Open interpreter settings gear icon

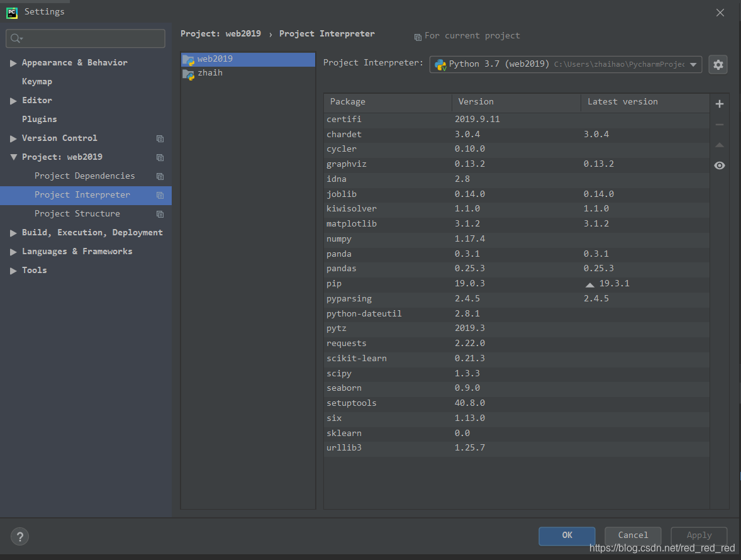point(718,65)
